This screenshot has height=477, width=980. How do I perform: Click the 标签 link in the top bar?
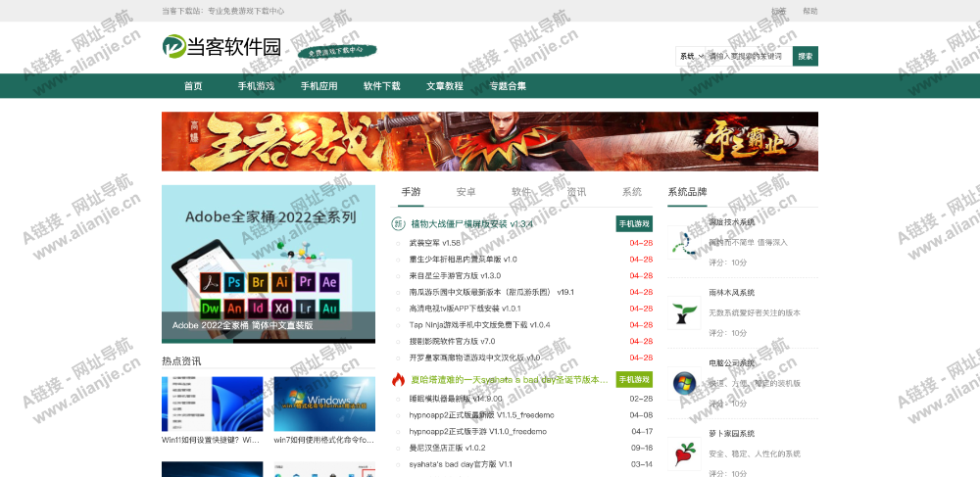pyautogui.click(x=779, y=11)
